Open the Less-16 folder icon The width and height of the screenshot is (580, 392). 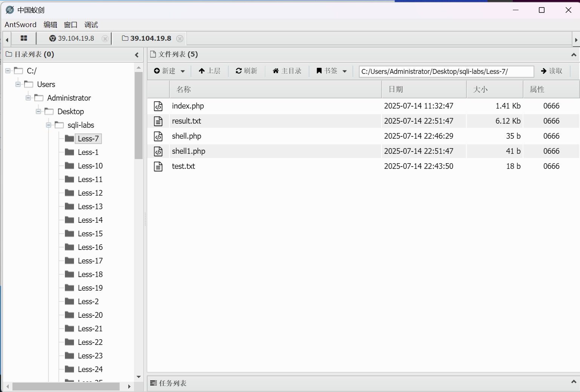(69, 247)
